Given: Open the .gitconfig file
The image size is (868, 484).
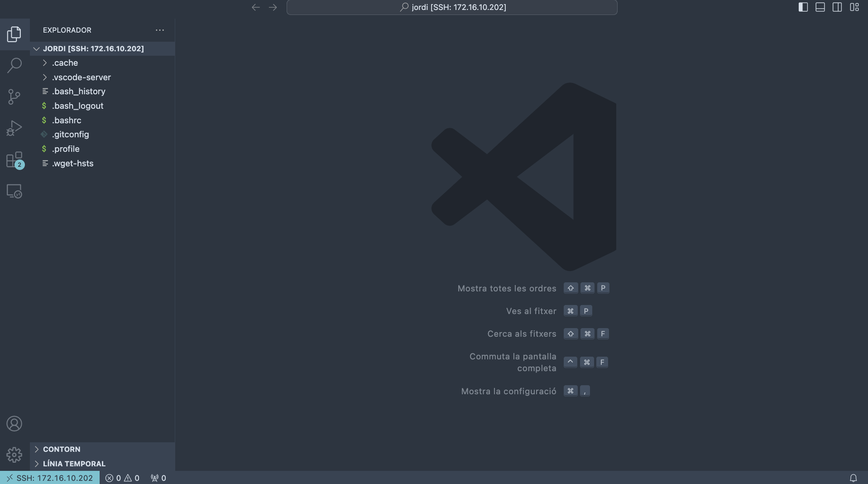Looking at the screenshot, I should pos(102,135).
